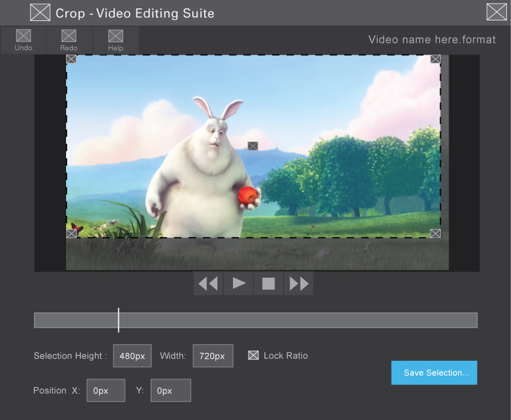Image resolution: width=511 pixels, height=420 pixels.
Task: Click the Redo toolbar icon
Action: [x=69, y=40]
